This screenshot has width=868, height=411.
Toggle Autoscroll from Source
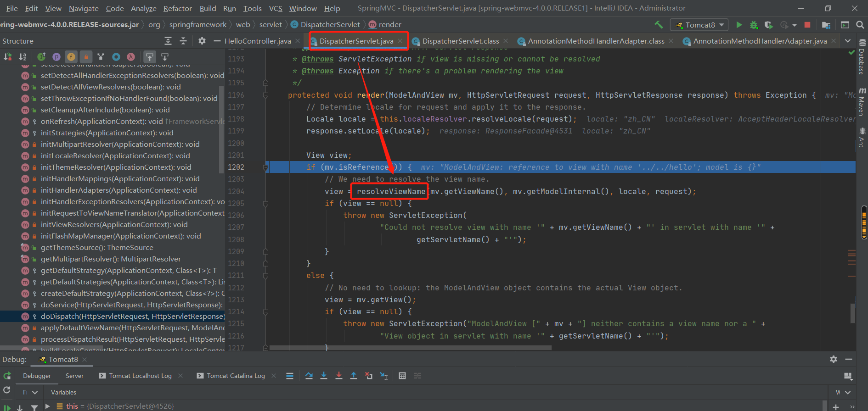(x=165, y=57)
